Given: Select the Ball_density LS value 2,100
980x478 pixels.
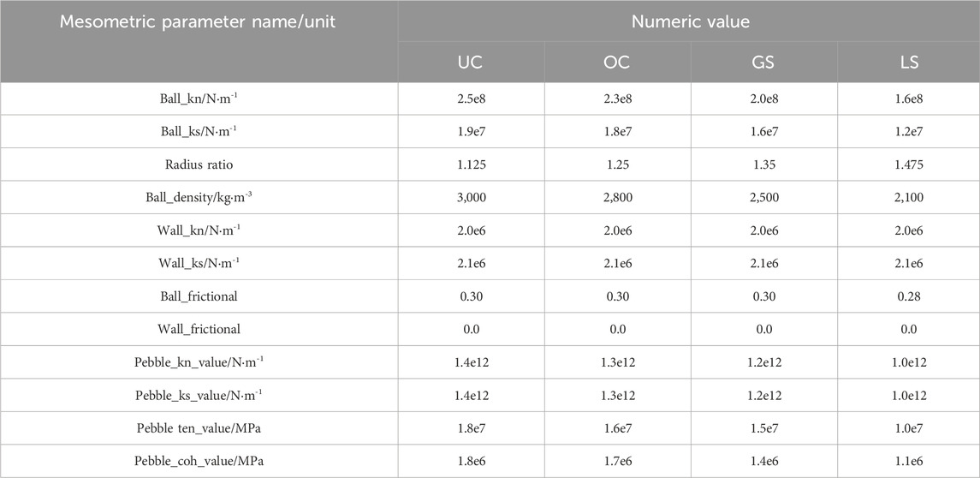Looking at the screenshot, I should pyautogui.click(x=909, y=198).
